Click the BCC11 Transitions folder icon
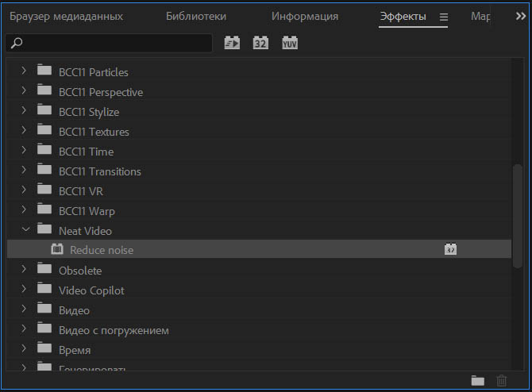532x392 pixels. (x=44, y=169)
